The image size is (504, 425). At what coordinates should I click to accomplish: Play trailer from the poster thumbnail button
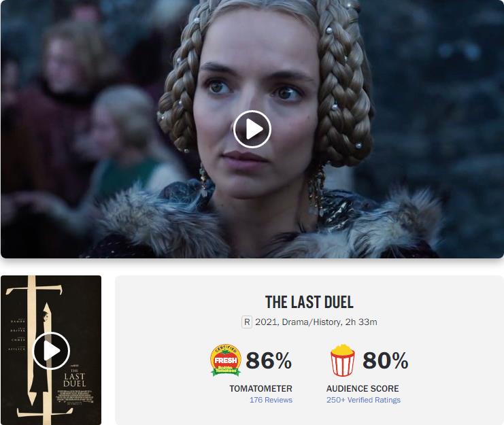pos(51,350)
